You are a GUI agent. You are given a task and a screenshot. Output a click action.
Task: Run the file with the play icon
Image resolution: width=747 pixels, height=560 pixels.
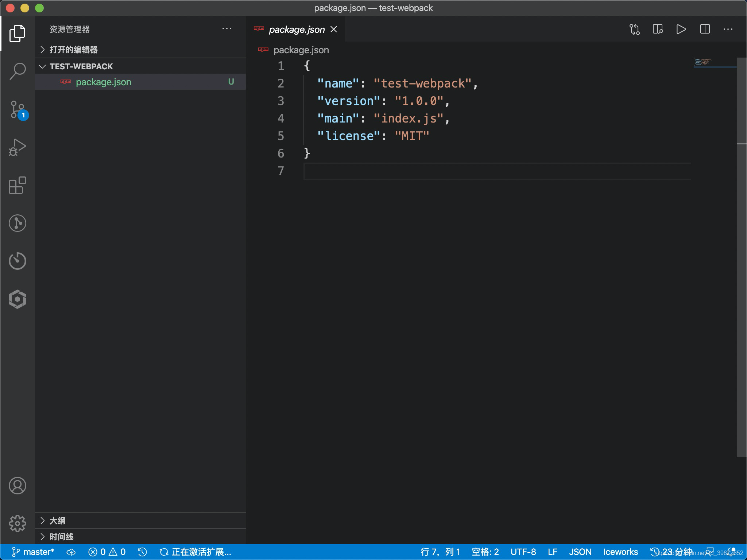pyautogui.click(x=681, y=29)
